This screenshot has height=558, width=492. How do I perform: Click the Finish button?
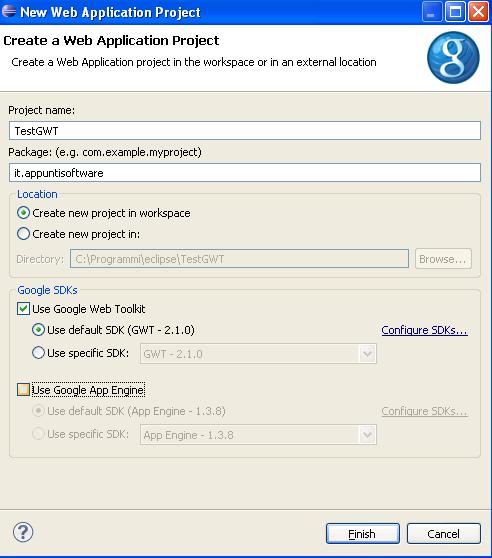(363, 533)
